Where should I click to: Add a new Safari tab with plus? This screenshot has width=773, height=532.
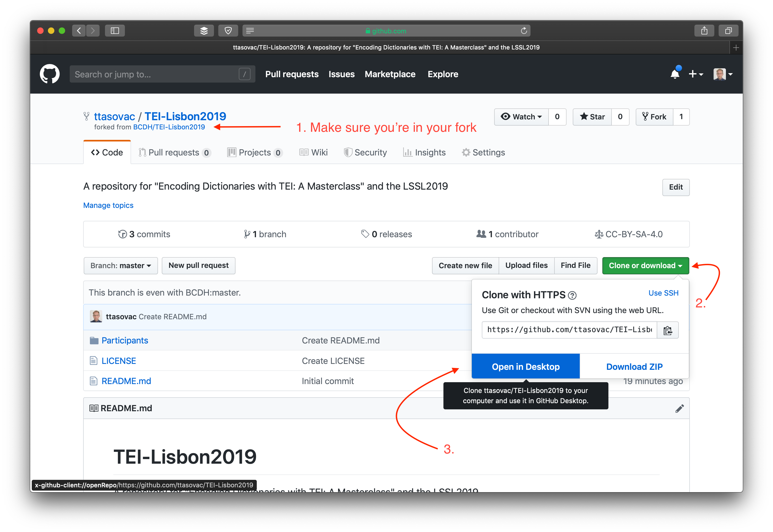[736, 48]
